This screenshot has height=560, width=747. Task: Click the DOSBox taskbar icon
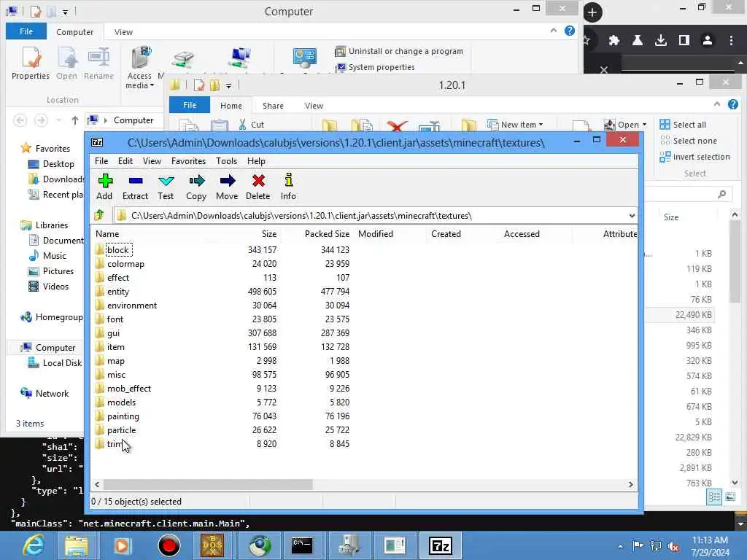212,545
